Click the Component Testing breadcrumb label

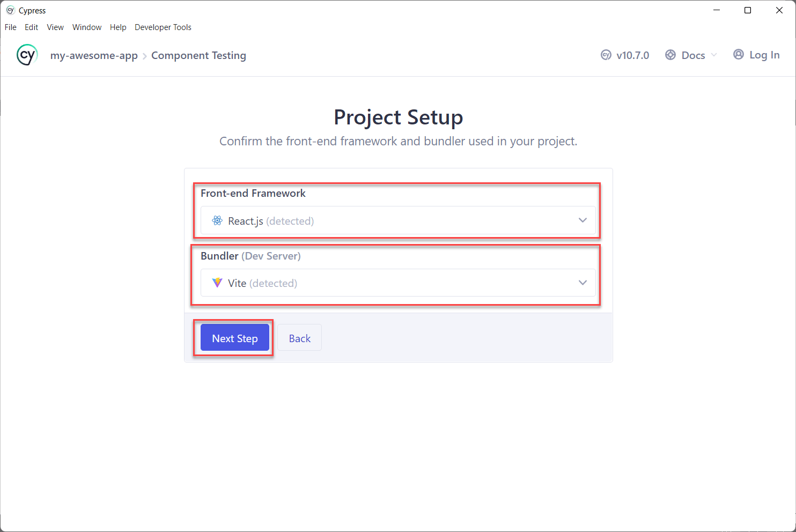pos(199,55)
